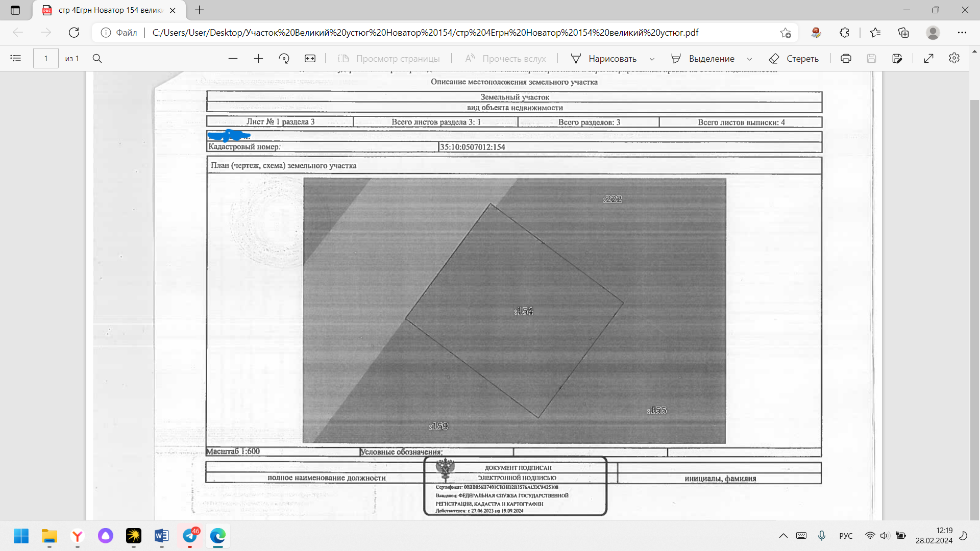Toggle the Нарисовать drawing tool

click(x=604, y=59)
